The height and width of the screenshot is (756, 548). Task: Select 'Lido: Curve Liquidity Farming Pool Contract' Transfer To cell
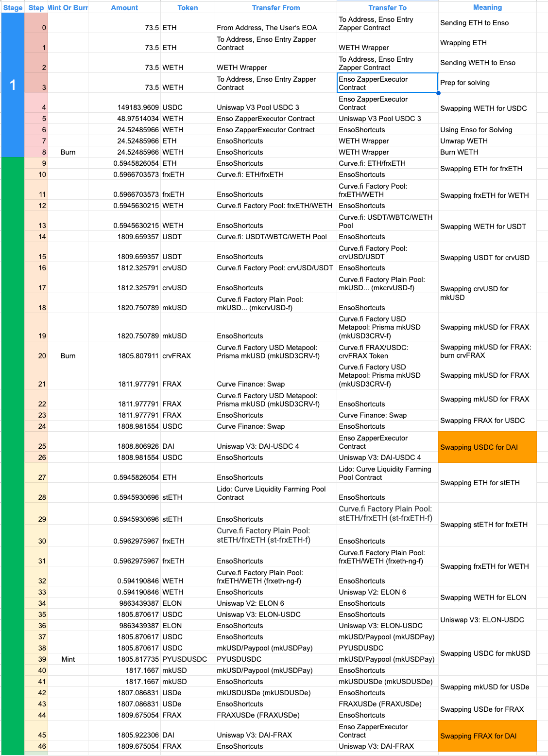click(x=388, y=473)
